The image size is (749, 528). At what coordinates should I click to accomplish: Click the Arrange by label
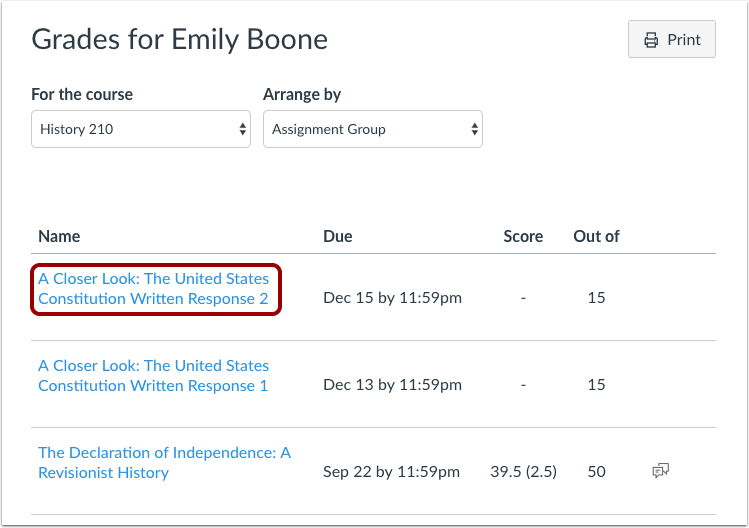(x=302, y=95)
